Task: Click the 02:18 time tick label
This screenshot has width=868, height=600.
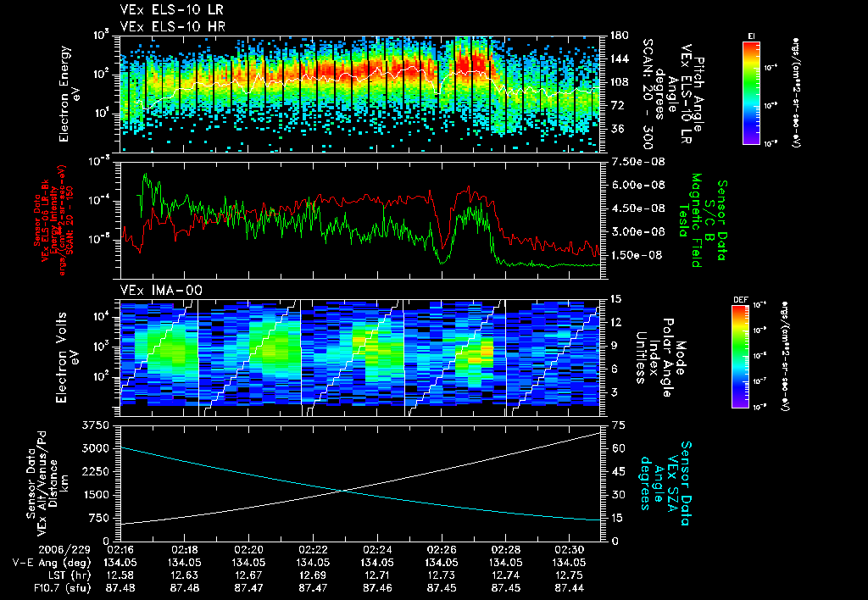Action: [x=184, y=550]
